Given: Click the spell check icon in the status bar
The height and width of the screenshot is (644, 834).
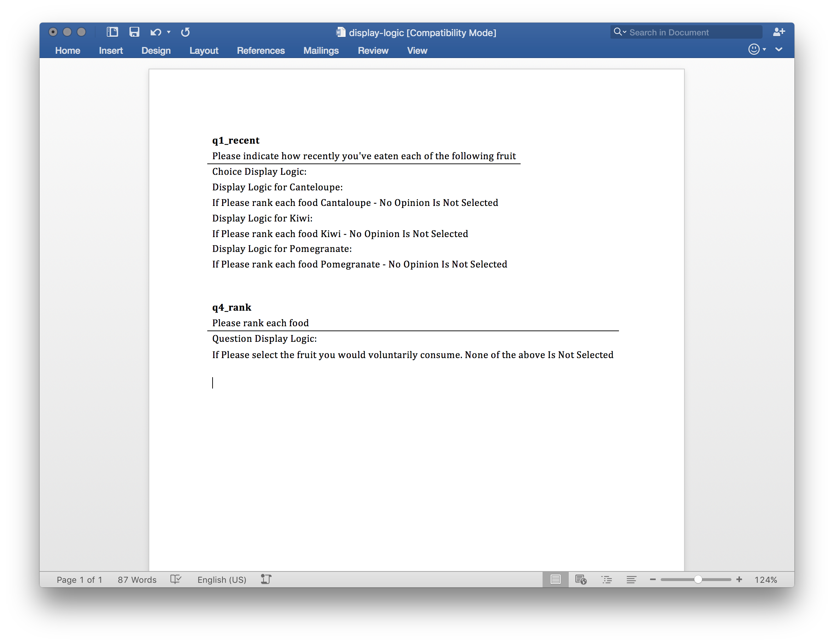Looking at the screenshot, I should (176, 580).
